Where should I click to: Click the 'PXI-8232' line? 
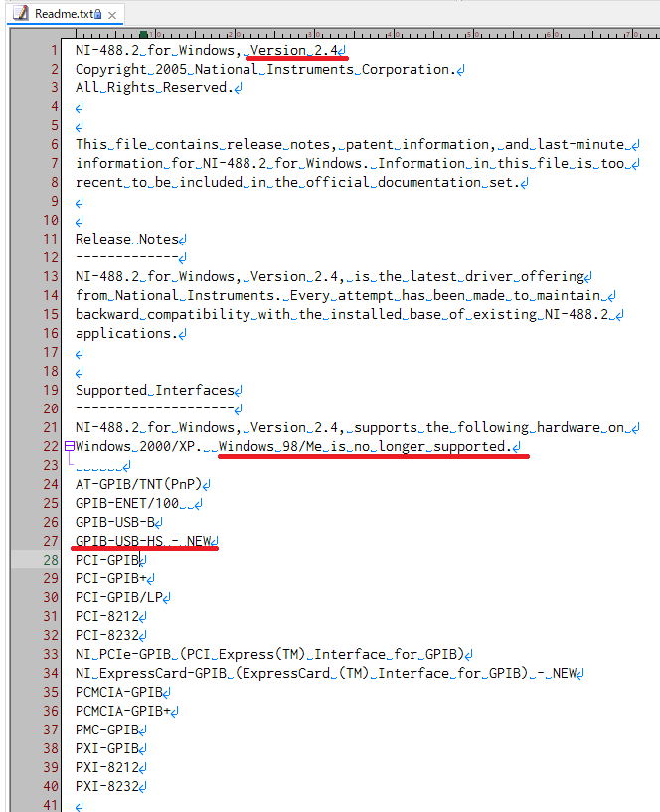coord(107,786)
